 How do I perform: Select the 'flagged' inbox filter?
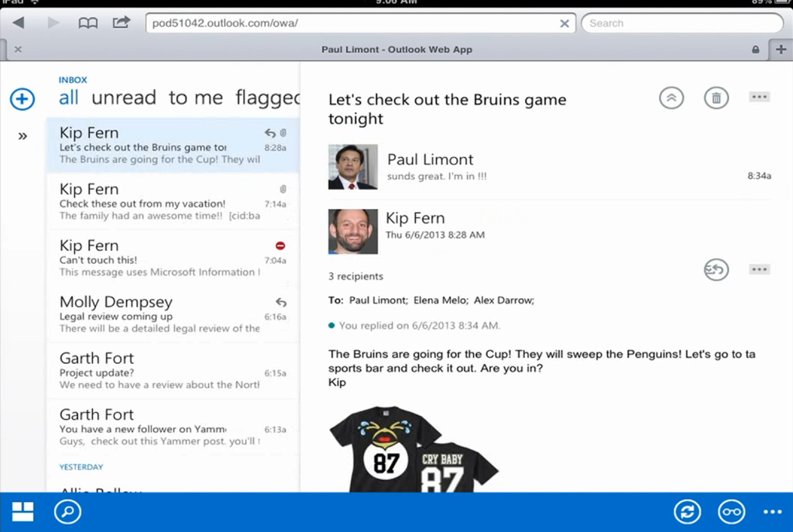tap(267, 98)
